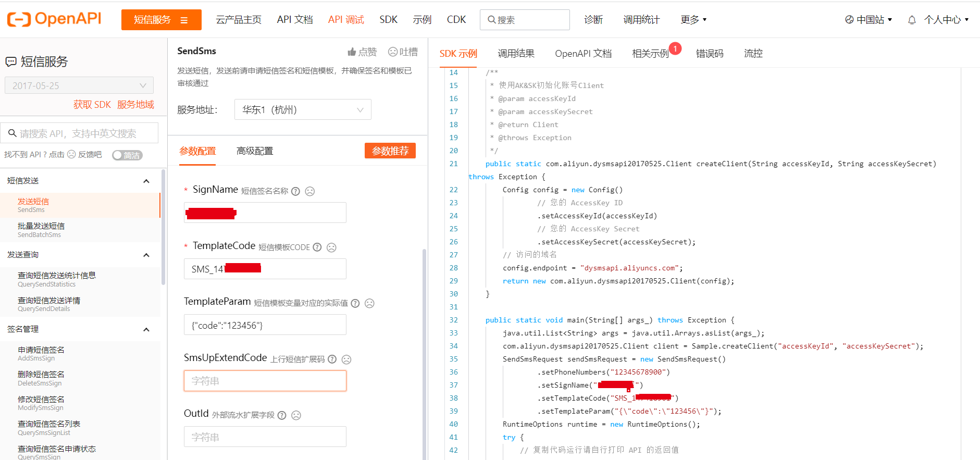Select 查询短信发送统计信息 in sidebar
Viewport: 980px width, 460px height.
(80, 279)
